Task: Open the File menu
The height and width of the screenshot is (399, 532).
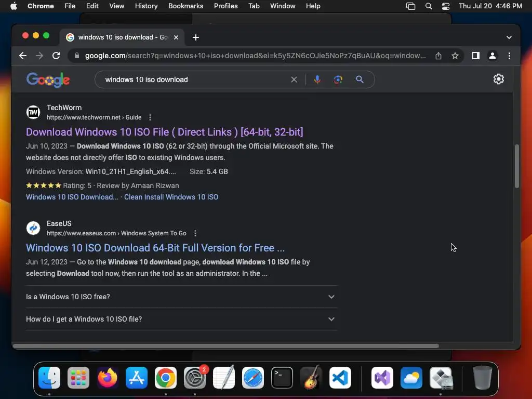Action: point(70,6)
